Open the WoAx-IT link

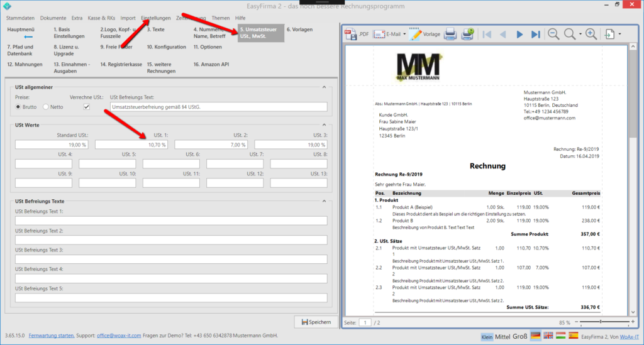(x=629, y=337)
